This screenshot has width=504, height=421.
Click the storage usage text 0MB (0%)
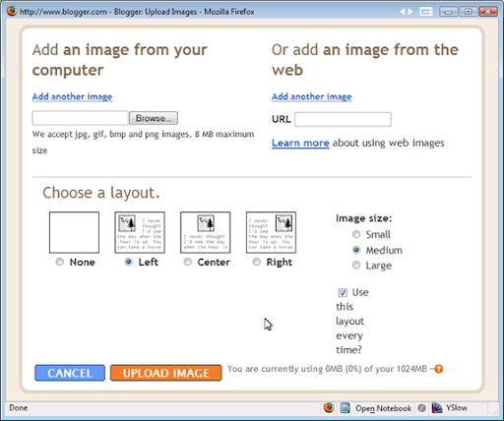[x=344, y=369]
